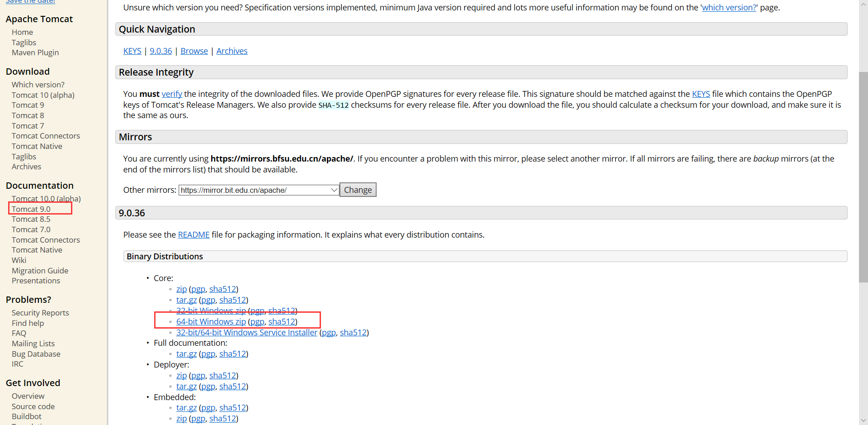Viewport: 868px width, 425px height.
Task: Download Full documentation tar.gz
Action: click(187, 354)
